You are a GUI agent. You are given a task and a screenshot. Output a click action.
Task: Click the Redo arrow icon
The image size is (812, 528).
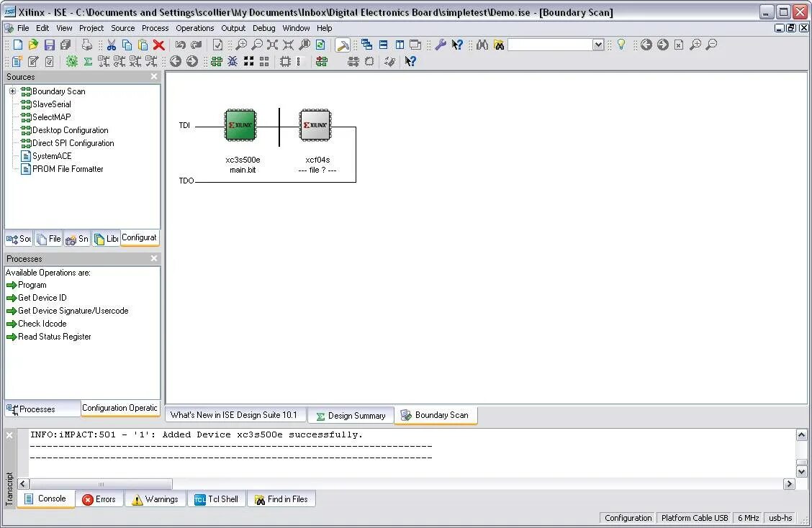pyautogui.click(x=197, y=45)
